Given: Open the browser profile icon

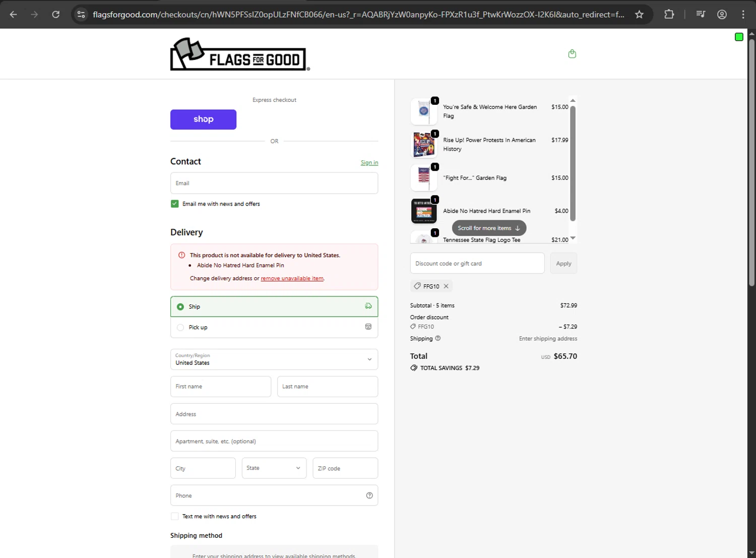Looking at the screenshot, I should tap(722, 15).
